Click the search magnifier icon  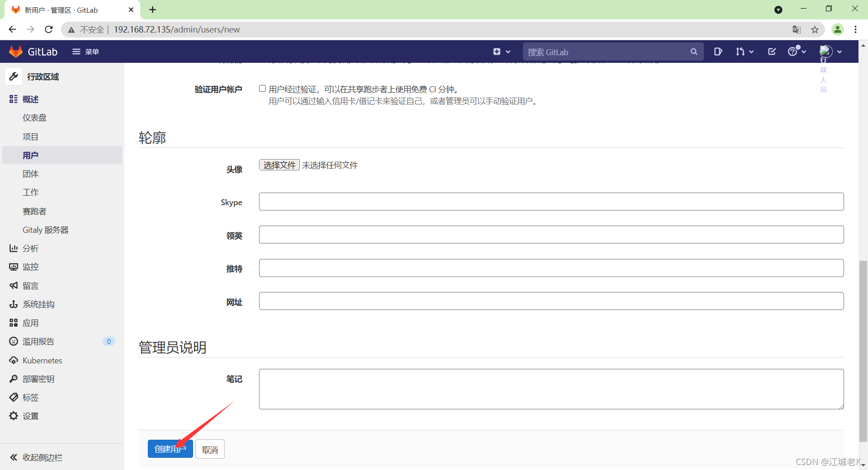[x=693, y=52]
